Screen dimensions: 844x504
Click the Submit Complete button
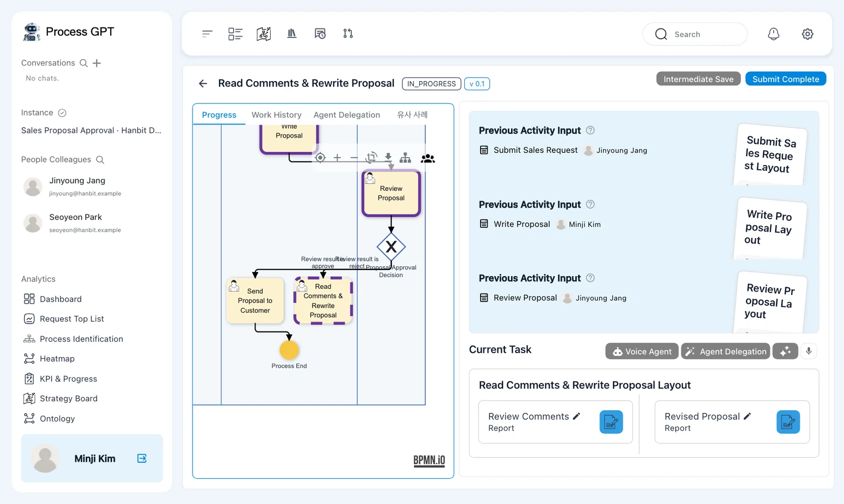coord(785,79)
